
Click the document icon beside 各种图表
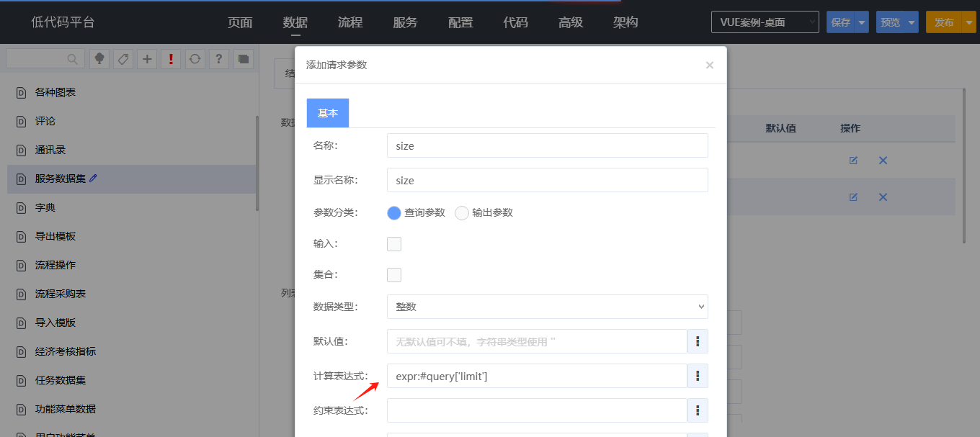point(21,92)
